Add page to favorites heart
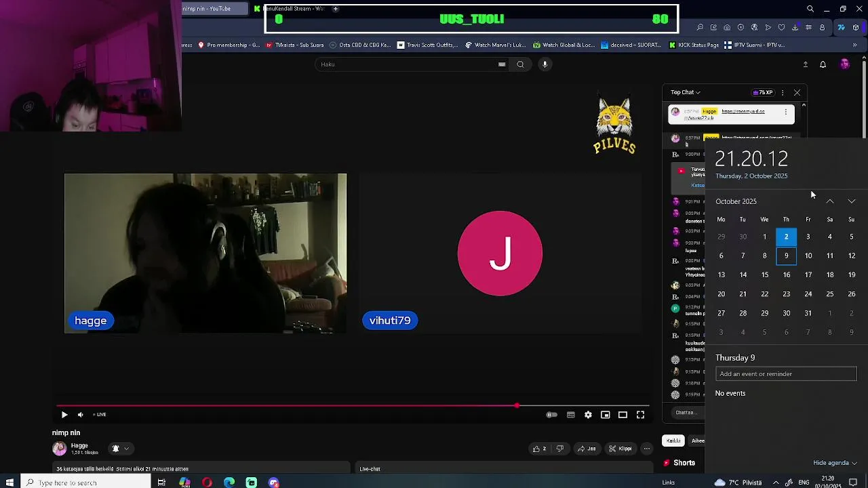 (x=781, y=27)
